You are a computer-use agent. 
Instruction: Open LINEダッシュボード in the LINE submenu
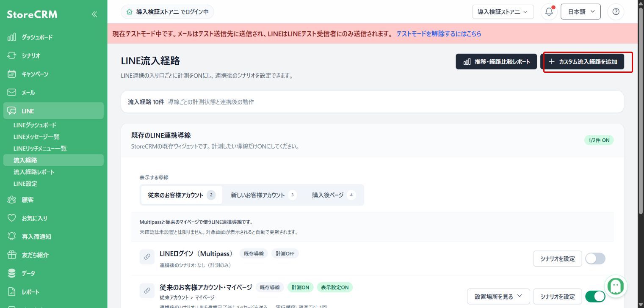pyautogui.click(x=35, y=125)
